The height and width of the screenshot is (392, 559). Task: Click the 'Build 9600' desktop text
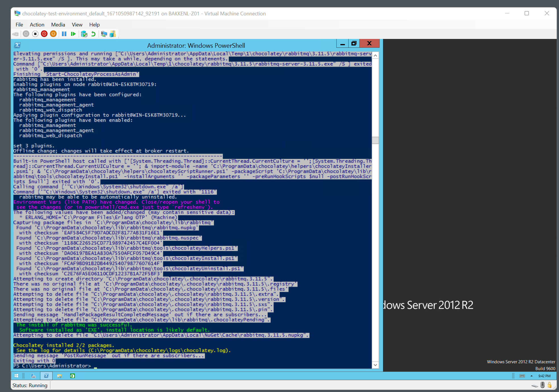pos(545,369)
